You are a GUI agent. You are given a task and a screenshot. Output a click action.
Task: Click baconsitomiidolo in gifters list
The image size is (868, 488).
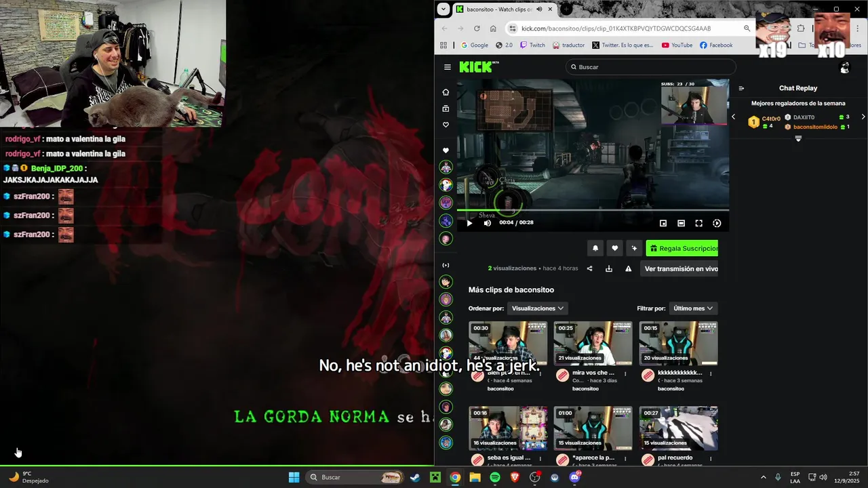[814, 127]
